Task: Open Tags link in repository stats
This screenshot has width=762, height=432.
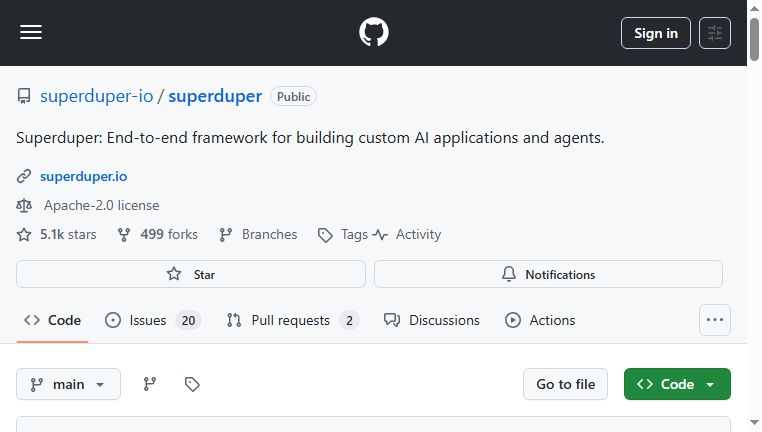Action: (x=343, y=235)
